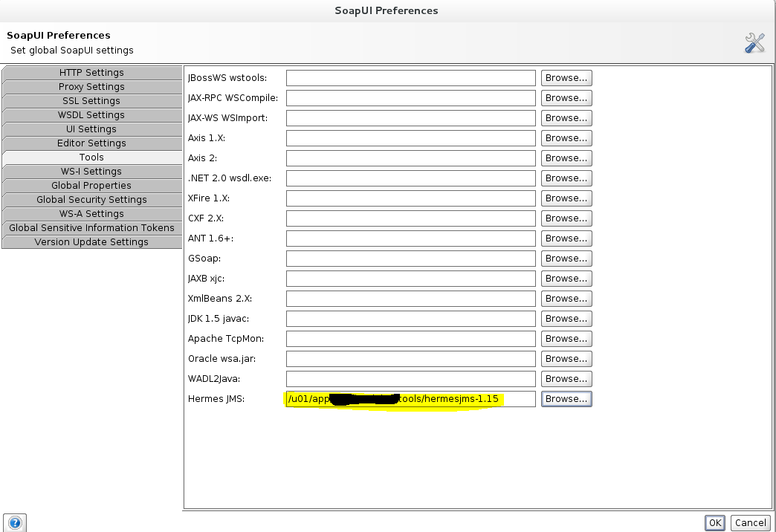Click the JDK 1.5 javac field
The height and width of the screenshot is (532, 776).
(x=411, y=318)
